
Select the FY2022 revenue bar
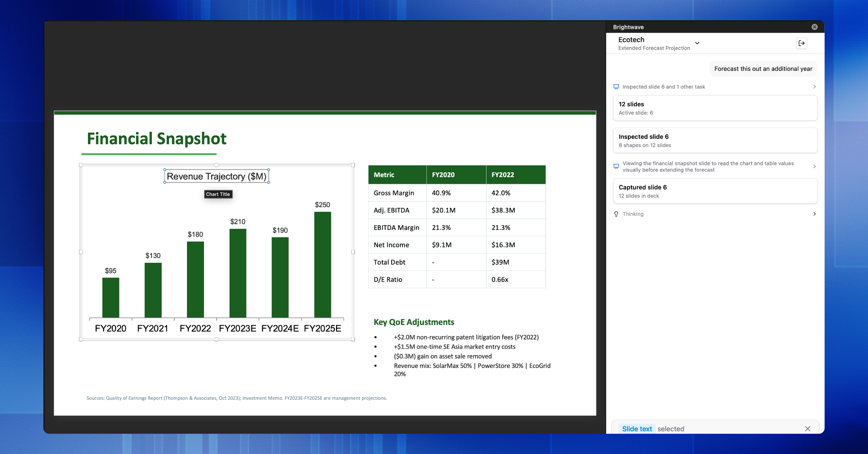195,280
